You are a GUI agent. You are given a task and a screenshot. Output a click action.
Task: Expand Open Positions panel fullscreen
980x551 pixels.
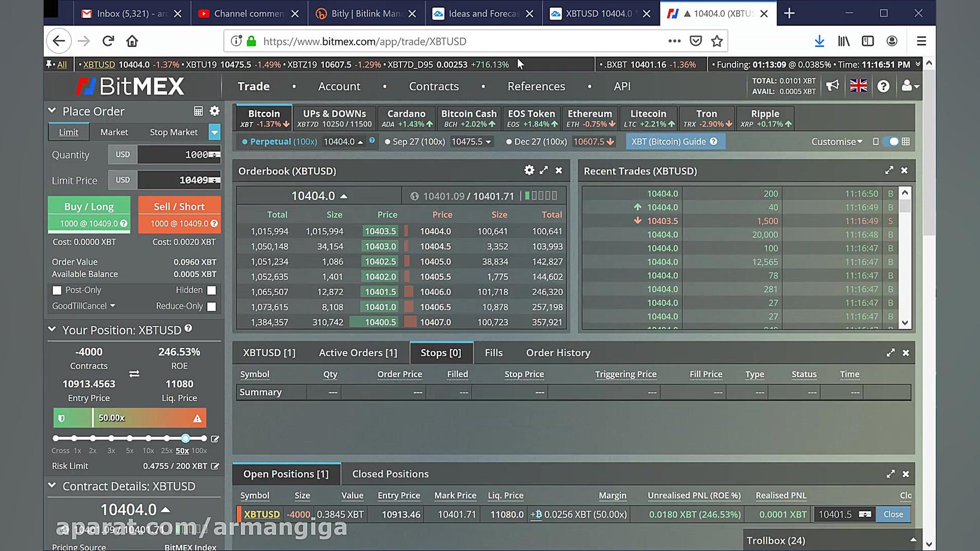pos(891,474)
